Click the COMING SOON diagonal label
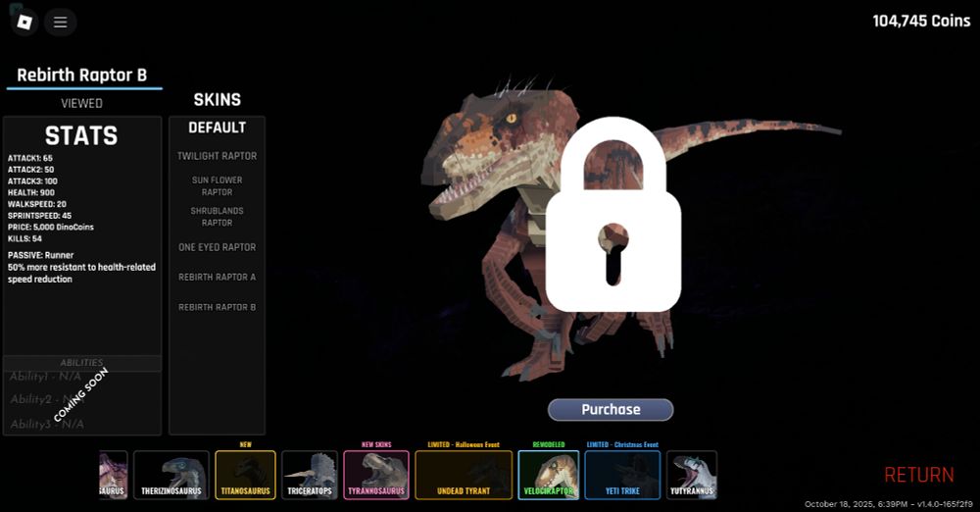 coord(81,395)
